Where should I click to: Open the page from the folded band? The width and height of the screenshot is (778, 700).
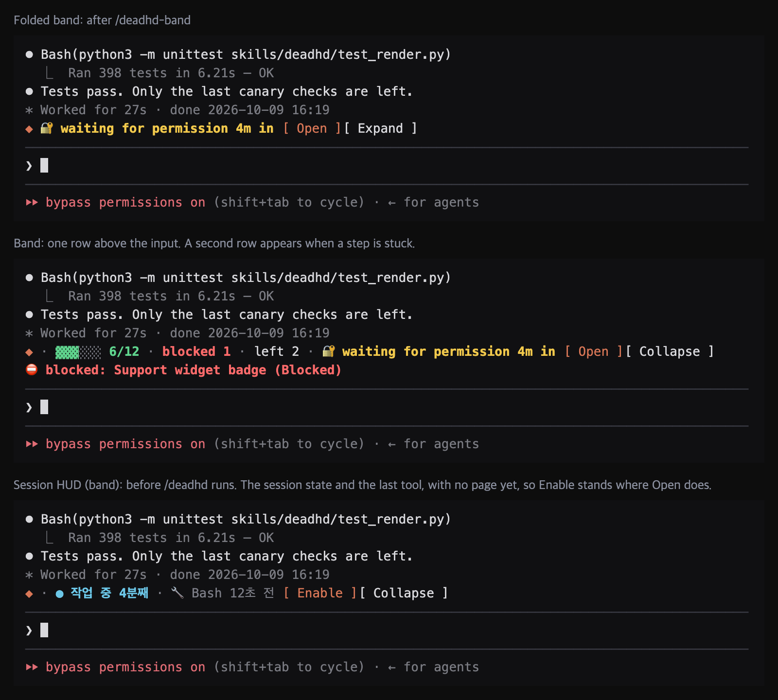point(312,128)
